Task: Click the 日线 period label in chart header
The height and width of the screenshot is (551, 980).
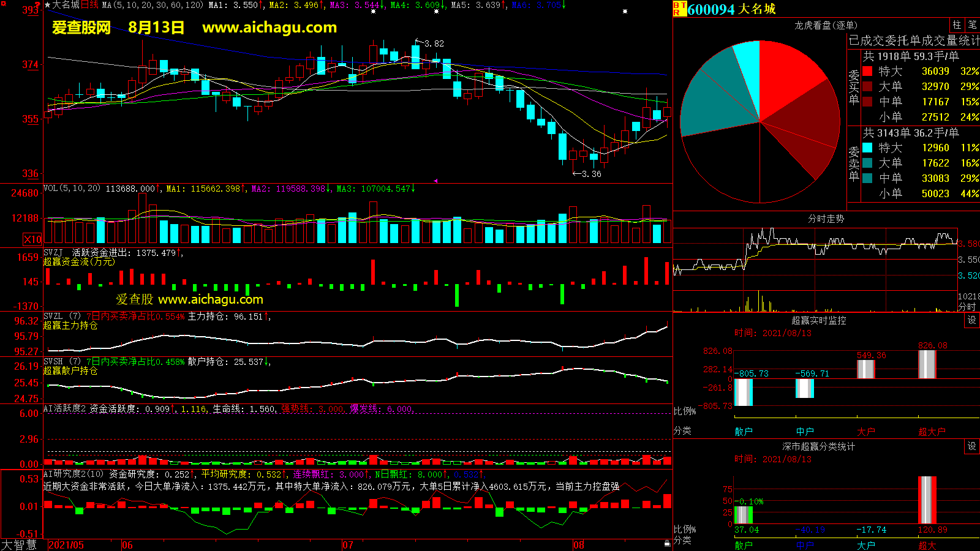Action: [x=89, y=5]
